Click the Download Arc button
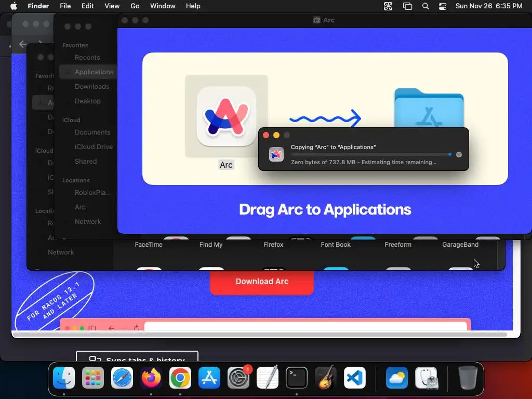The image size is (532, 399). click(262, 282)
